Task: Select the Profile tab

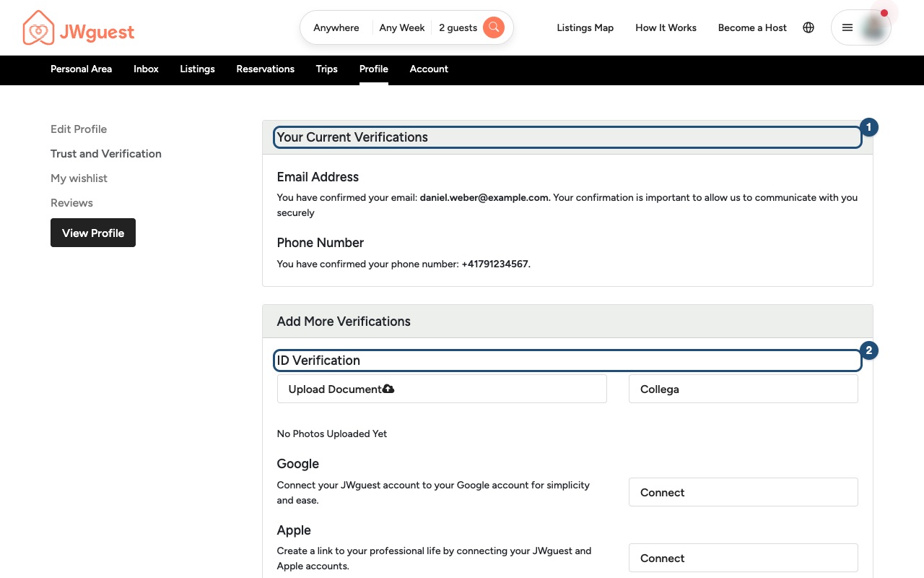Action: pos(374,69)
